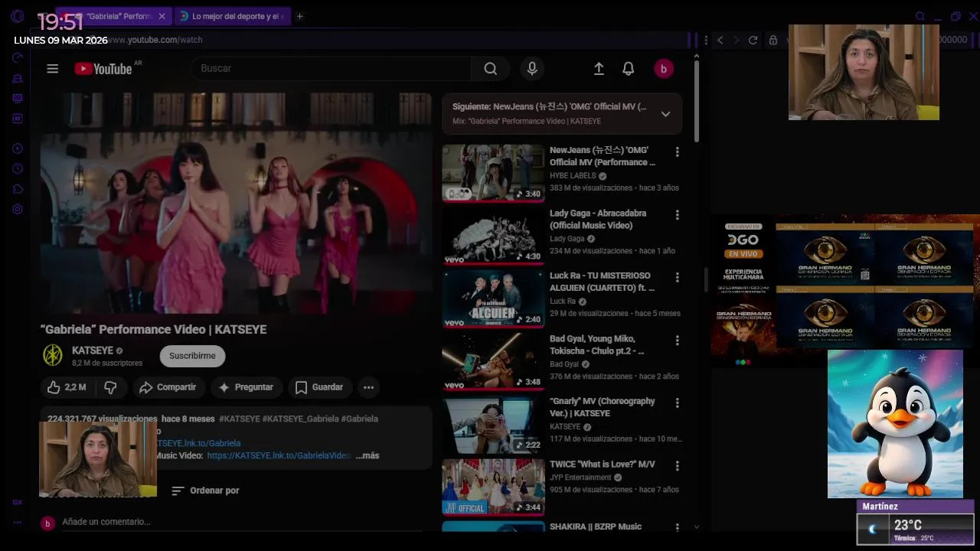Play "Gnarly" MV thumbnail
Image resolution: width=980 pixels, height=551 pixels.
tap(493, 424)
